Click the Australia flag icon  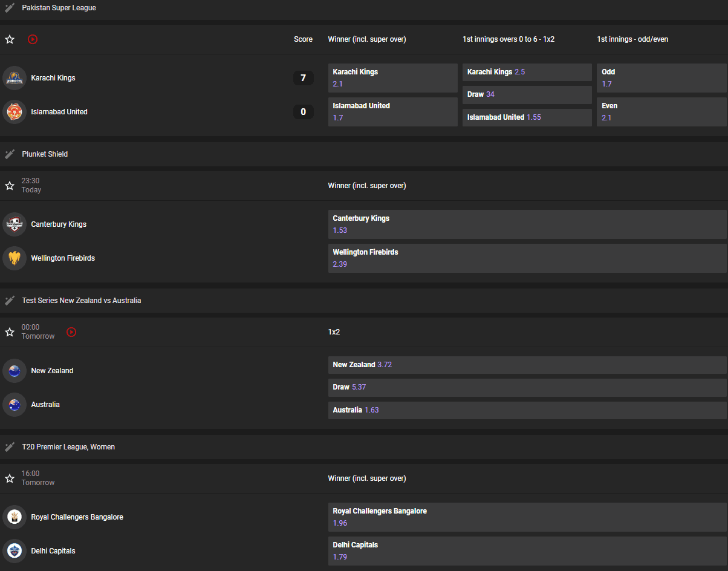point(15,405)
